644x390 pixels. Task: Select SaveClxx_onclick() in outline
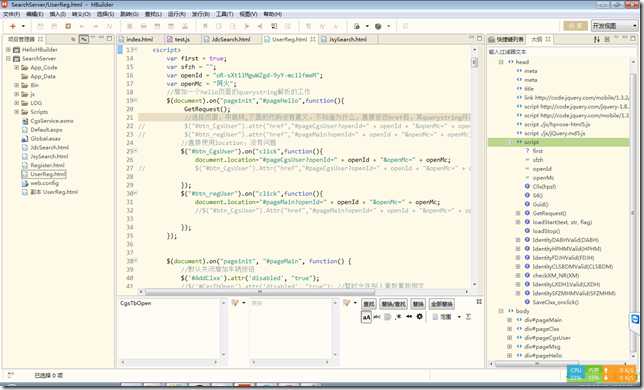[556, 302]
